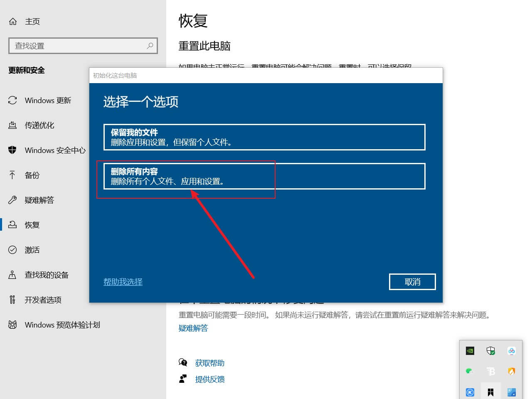
Task: Open 开发者选项 settings page
Action: click(43, 300)
